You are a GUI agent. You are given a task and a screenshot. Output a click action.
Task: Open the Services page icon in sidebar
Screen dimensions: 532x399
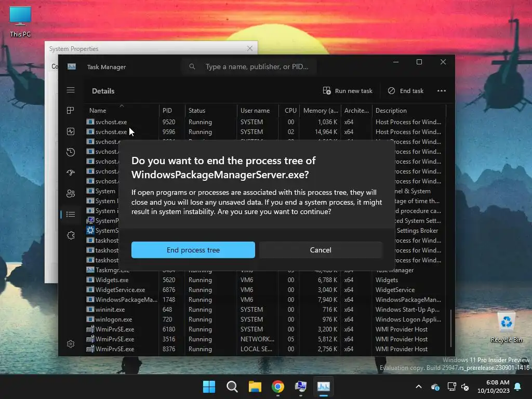(71, 235)
